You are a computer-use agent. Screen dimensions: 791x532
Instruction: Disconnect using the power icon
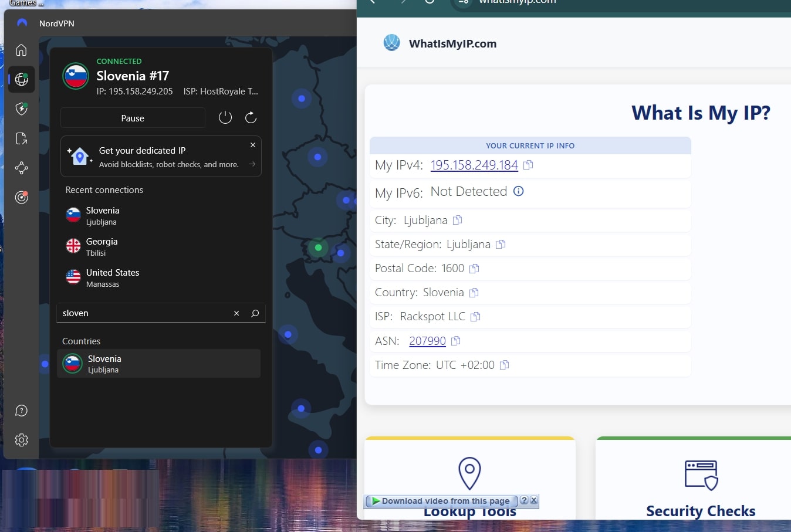[225, 117]
